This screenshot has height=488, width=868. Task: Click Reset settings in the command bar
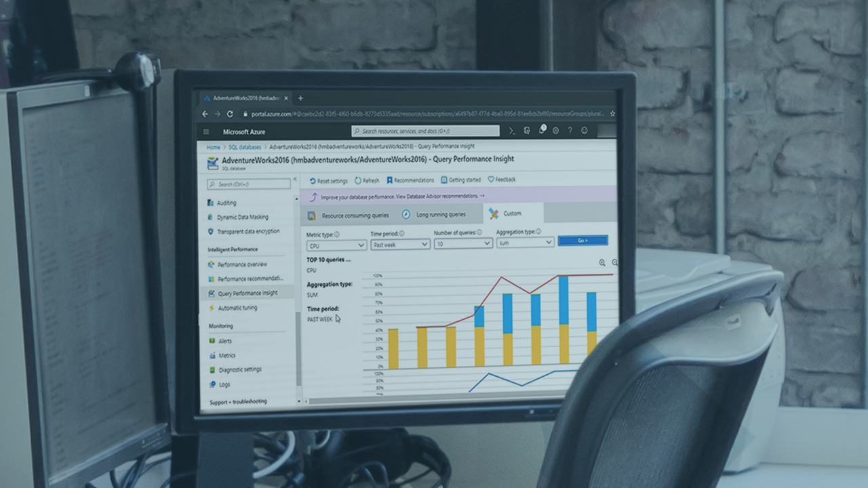tap(328, 181)
